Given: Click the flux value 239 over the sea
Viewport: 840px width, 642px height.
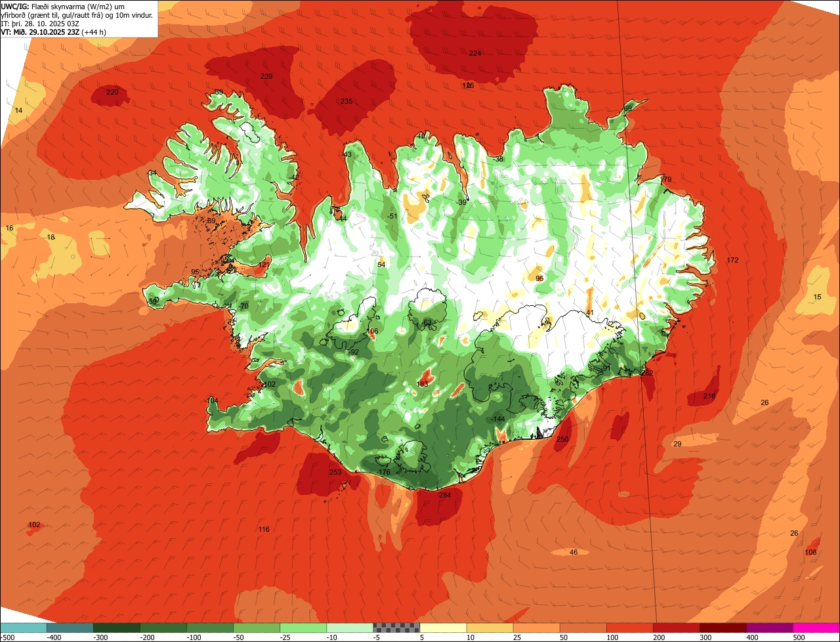Looking at the screenshot, I should click(x=266, y=77).
